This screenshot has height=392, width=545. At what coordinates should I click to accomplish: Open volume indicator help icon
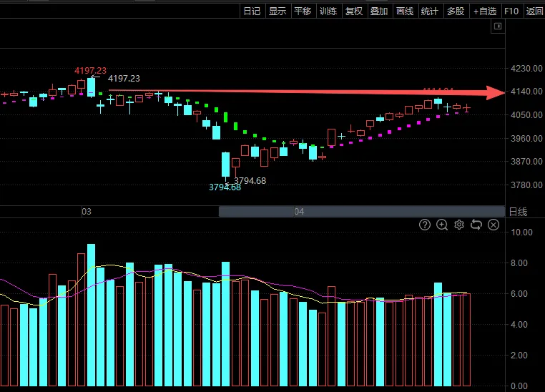pos(425,225)
